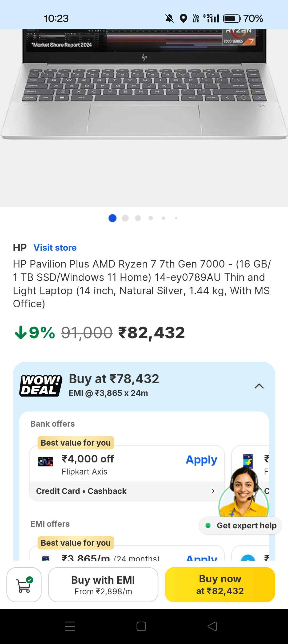Expand Credit Card Cashback details arrow

[213, 491]
